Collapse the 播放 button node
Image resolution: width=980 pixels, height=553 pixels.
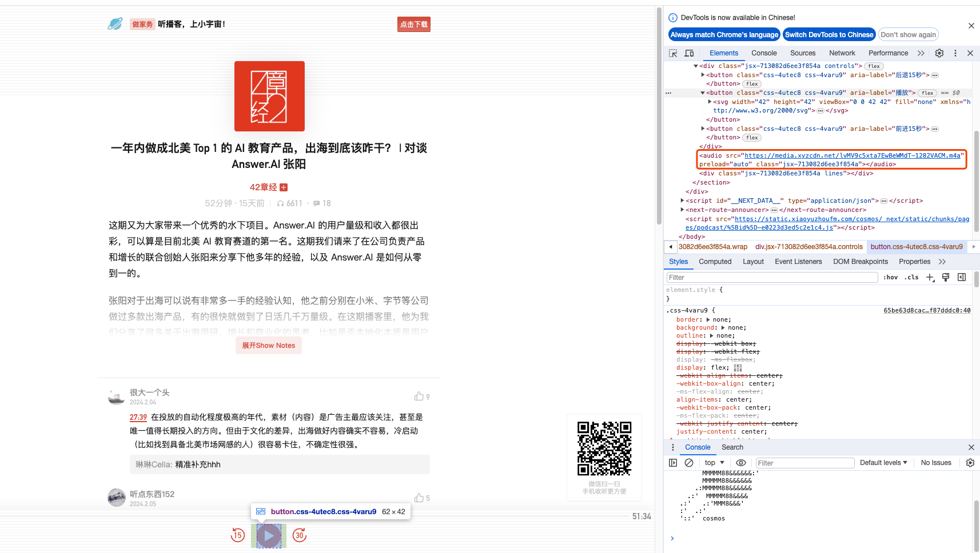pos(703,93)
